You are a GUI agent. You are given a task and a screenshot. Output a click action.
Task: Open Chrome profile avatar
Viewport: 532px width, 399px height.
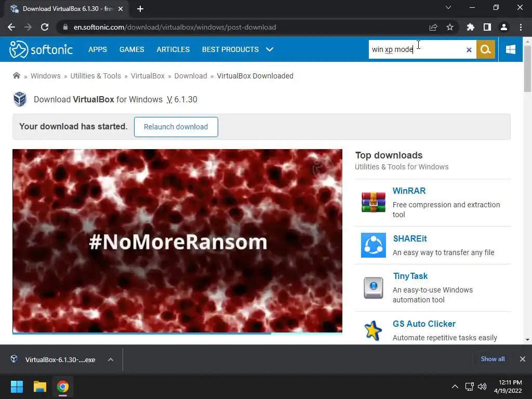point(504,27)
